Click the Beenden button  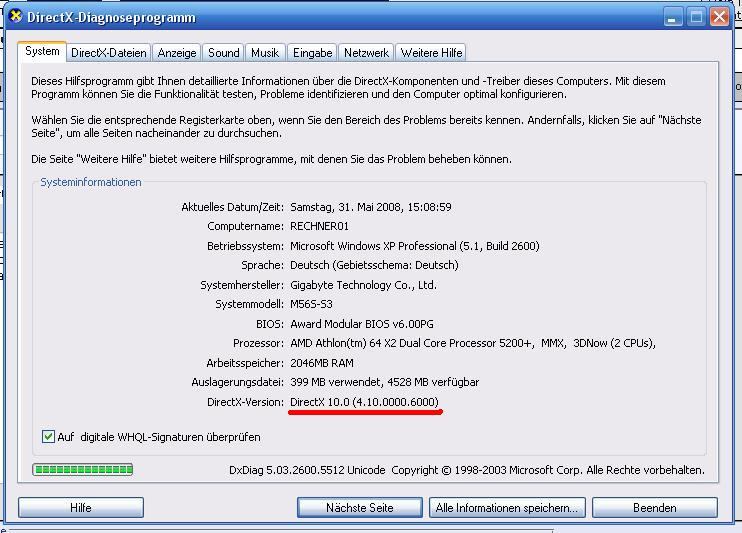pos(654,507)
